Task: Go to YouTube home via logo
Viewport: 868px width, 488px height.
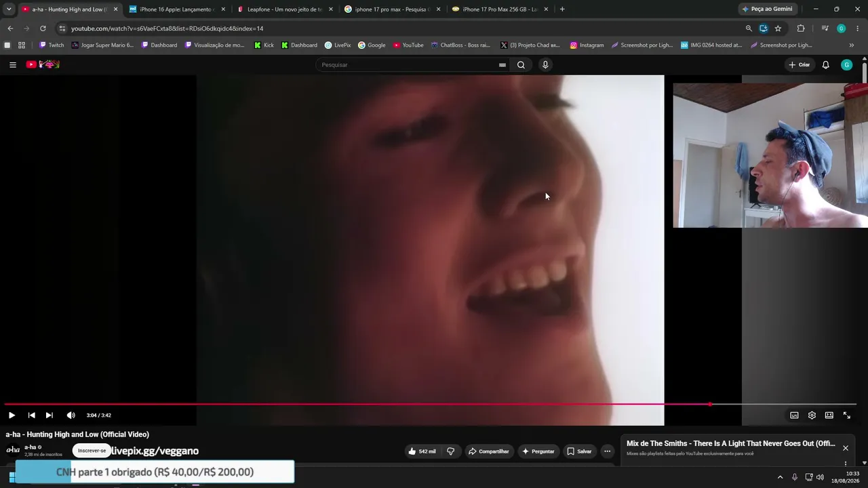Action: (43, 64)
